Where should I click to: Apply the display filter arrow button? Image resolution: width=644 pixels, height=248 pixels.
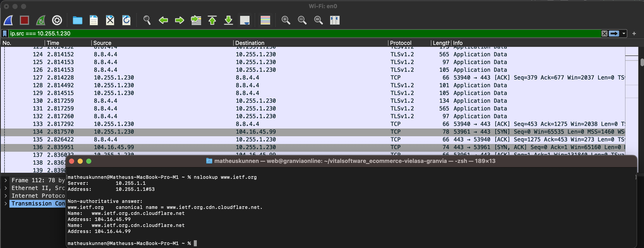(x=614, y=34)
